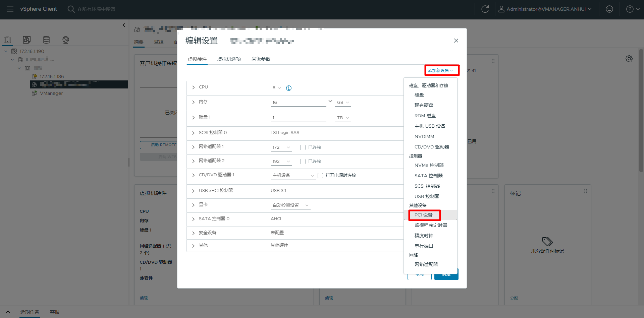
Task: Expand the CPU settings row
Action: [194, 87]
